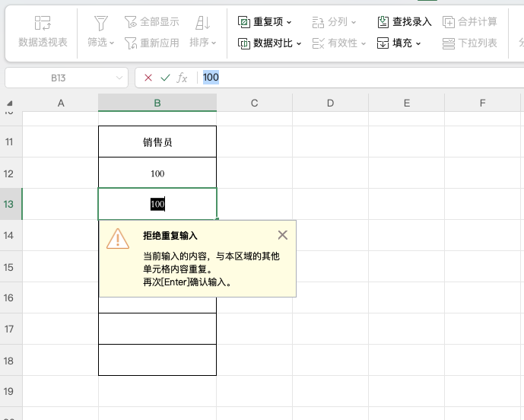Click the fx insert function icon

[x=182, y=78]
